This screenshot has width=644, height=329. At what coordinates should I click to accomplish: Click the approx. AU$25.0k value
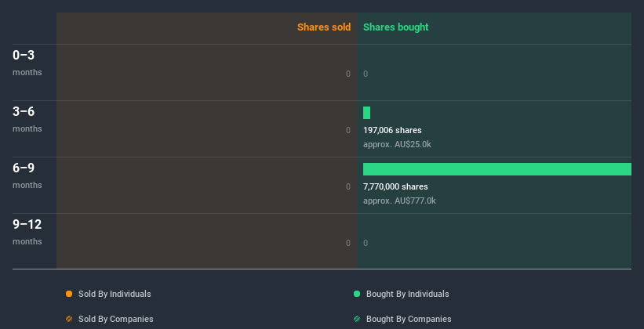[397, 144]
